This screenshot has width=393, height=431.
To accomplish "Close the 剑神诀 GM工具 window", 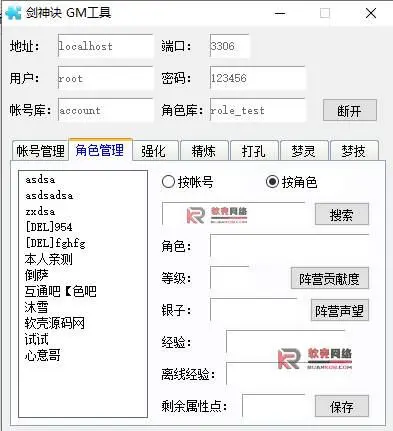I will [x=371, y=13].
